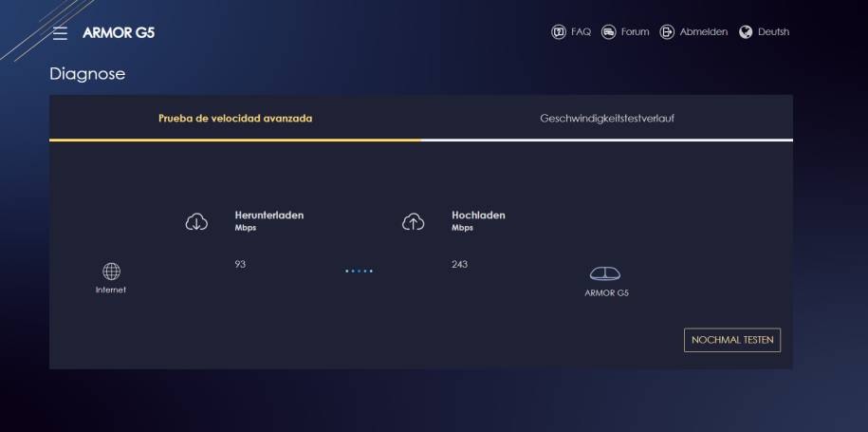Viewport: 868px width, 432px height.
Task: Click the ARMOR G5 logo title
Action: 119,32
